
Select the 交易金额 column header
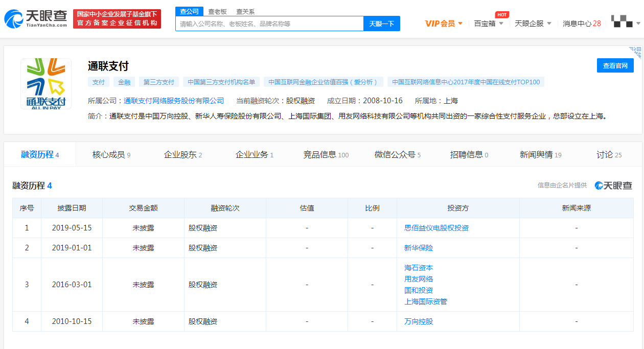(x=143, y=208)
